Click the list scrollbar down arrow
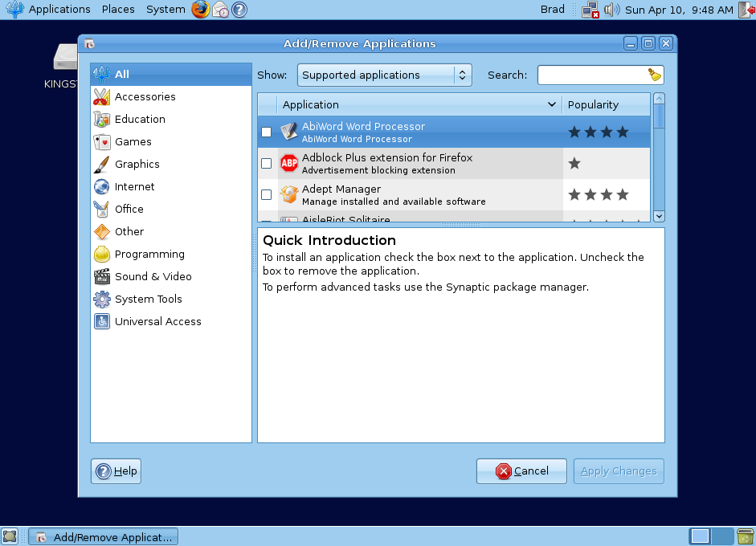The image size is (756, 546). (x=659, y=216)
